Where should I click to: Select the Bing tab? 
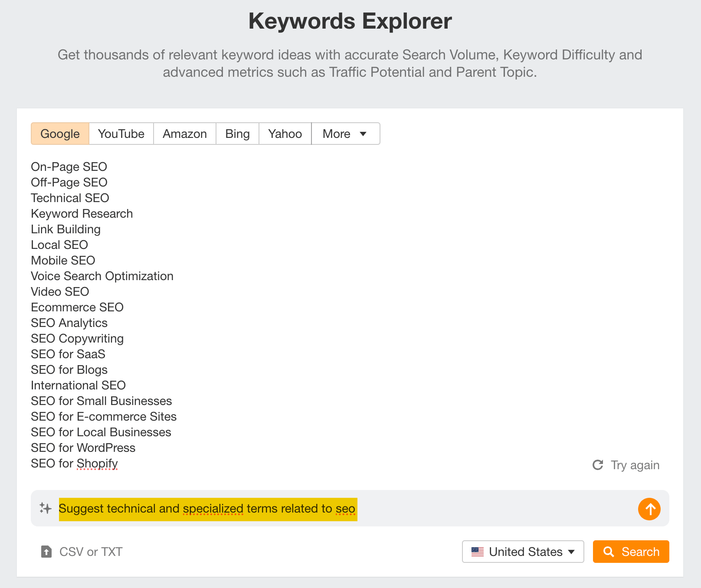click(237, 134)
